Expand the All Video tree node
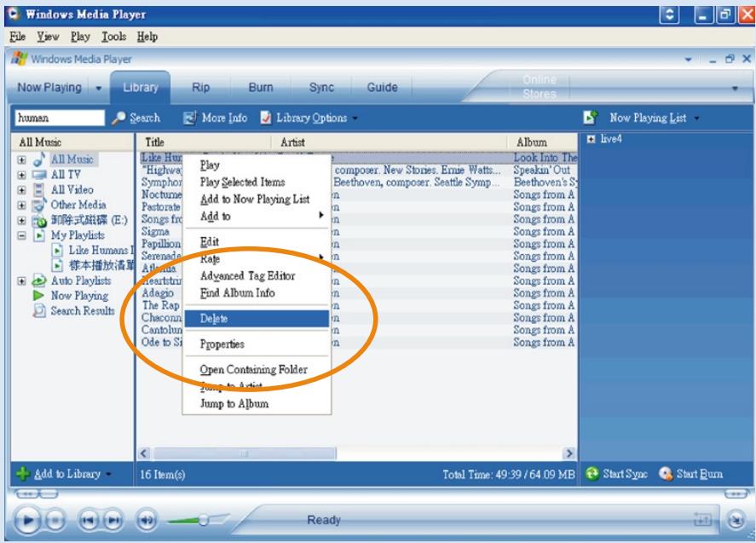This screenshot has width=756, height=543. tap(21, 190)
